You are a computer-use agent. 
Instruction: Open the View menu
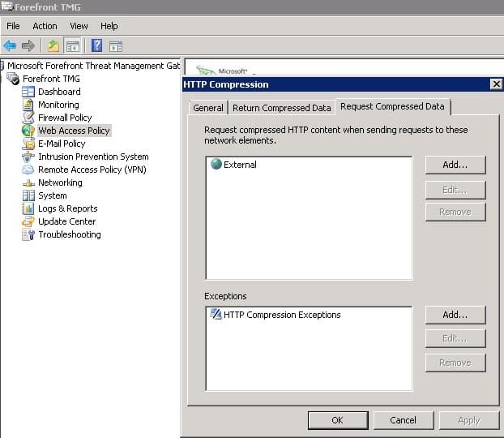pos(79,26)
